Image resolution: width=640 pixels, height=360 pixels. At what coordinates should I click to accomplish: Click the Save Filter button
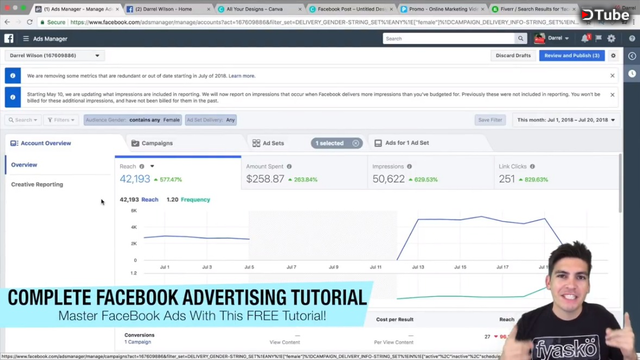pyautogui.click(x=490, y=120)
